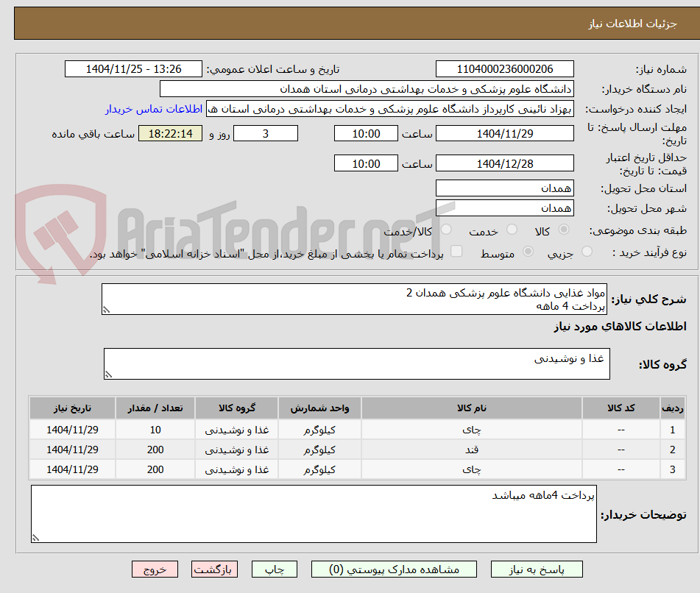This screenshot has width=700, height=593.
Task: Click the remaining time 18:22:14 field
Action: coord(171,133)
